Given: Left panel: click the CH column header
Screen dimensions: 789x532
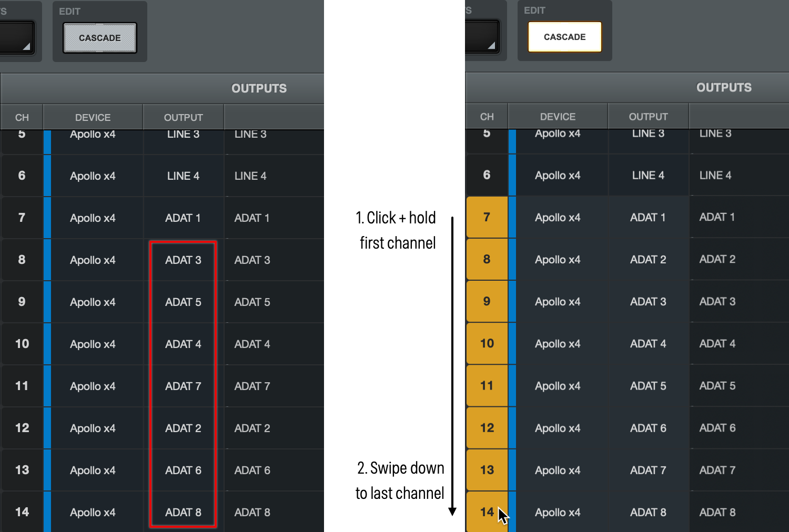Looking at the screenshot, I should 22,117.
